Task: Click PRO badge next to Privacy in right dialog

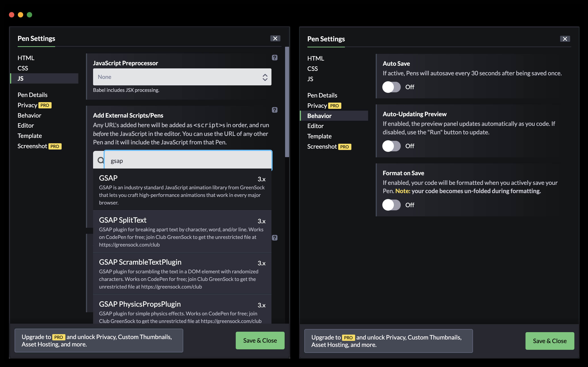Action: [334, 106]
